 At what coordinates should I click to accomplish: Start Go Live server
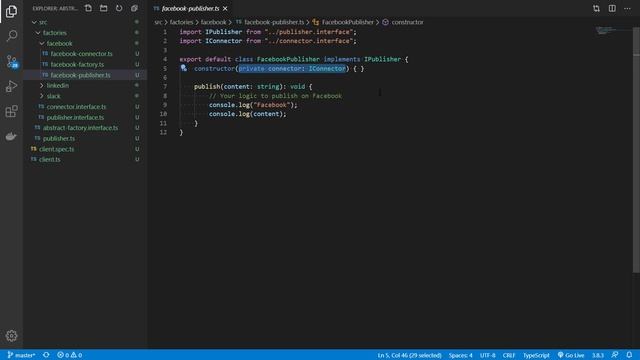(x=571, y=355)
